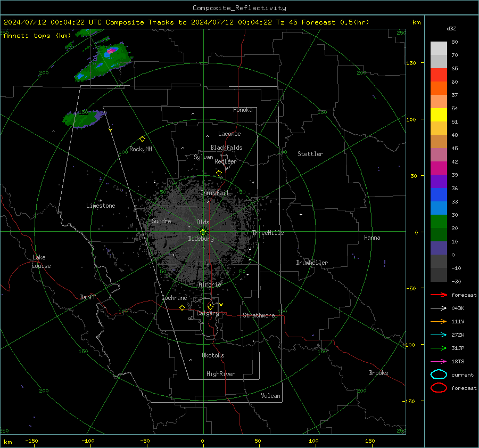Image resolution: width=479 pixels, height=448 pixels.
Task: Click the Brooks city label
Action: click(378, 373)
